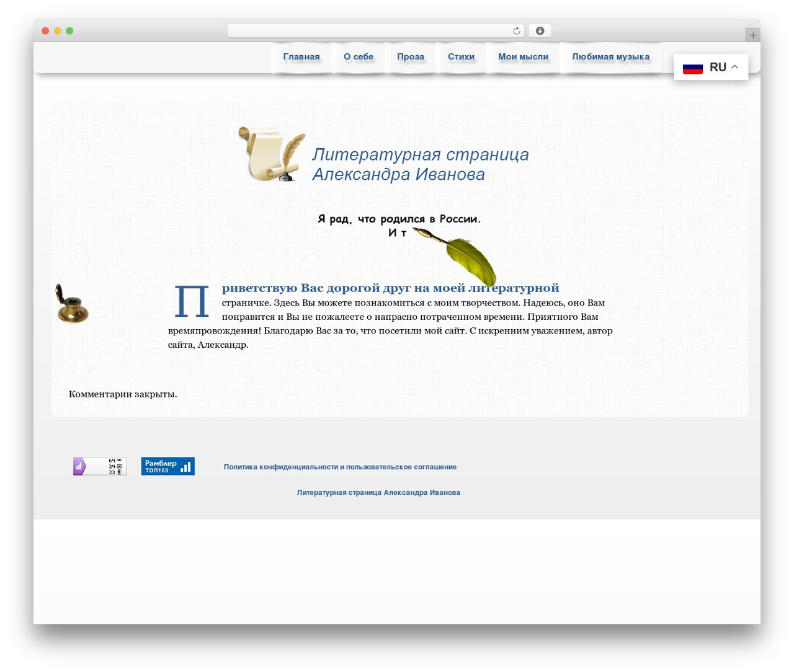Click the green fullscreen window button
794x672 pixels.
(69, 31)
